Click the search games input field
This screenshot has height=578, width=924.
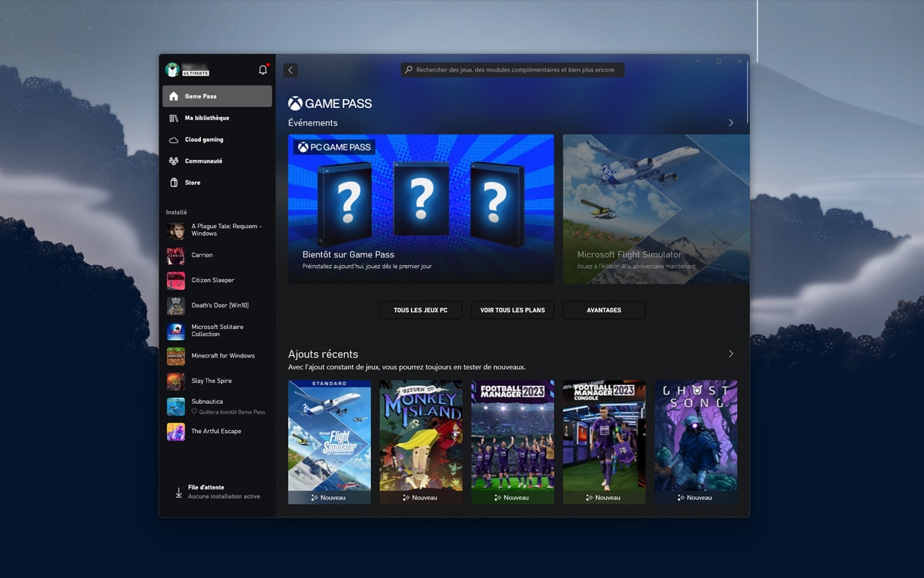point(513,69)
